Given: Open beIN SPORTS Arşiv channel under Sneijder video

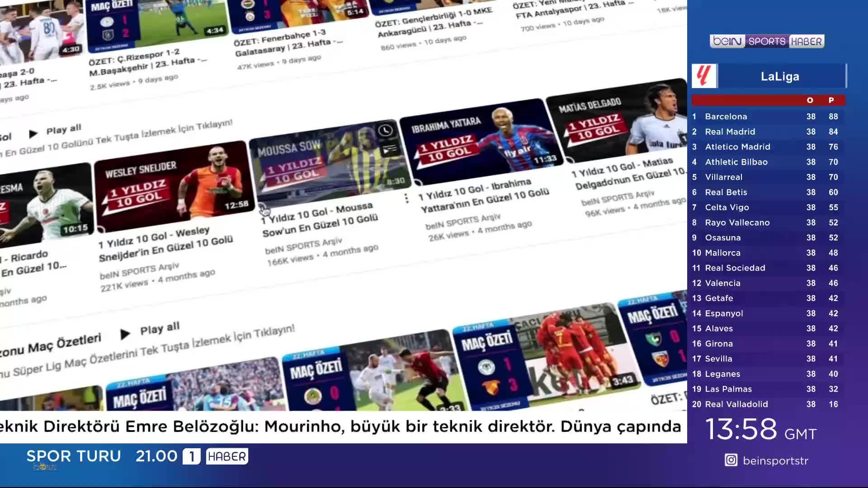Looking at the screenshot, I should tap(140, 270).
